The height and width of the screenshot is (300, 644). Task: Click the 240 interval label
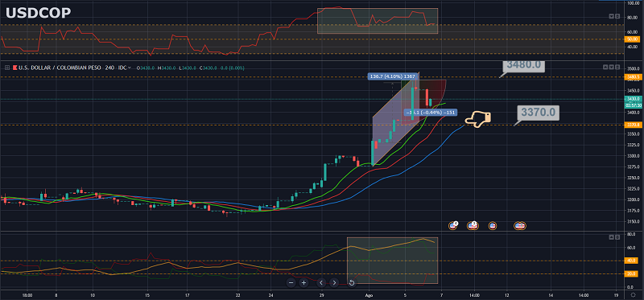pyautogui.click(x=109, y=68)
